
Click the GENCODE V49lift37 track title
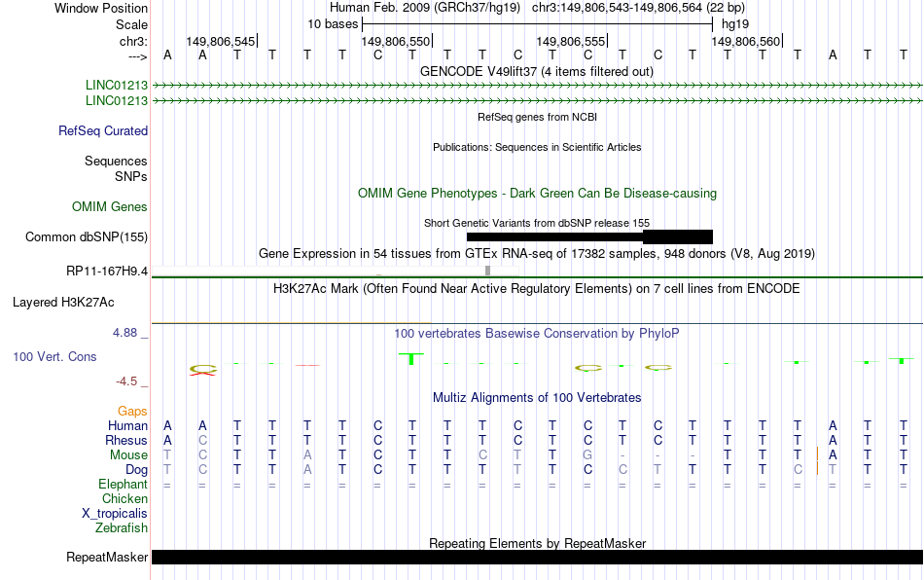click(537, 72)
